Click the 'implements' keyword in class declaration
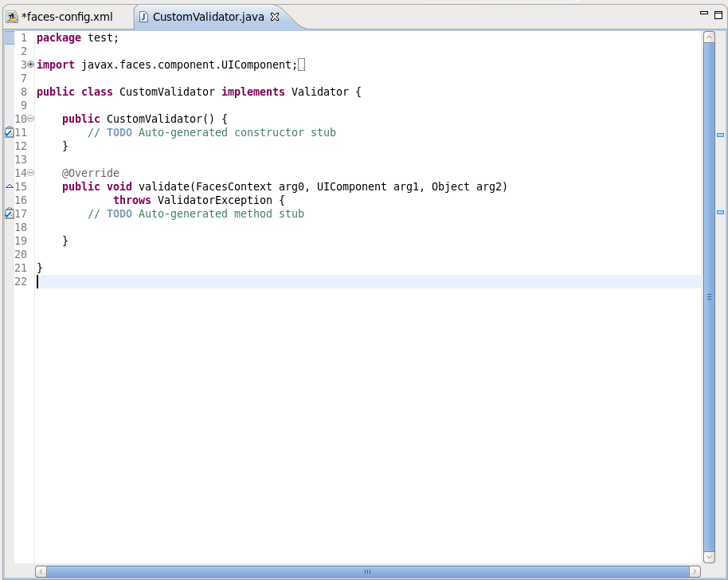This screenshot has width=728, height=580. [x=253, y=92]
